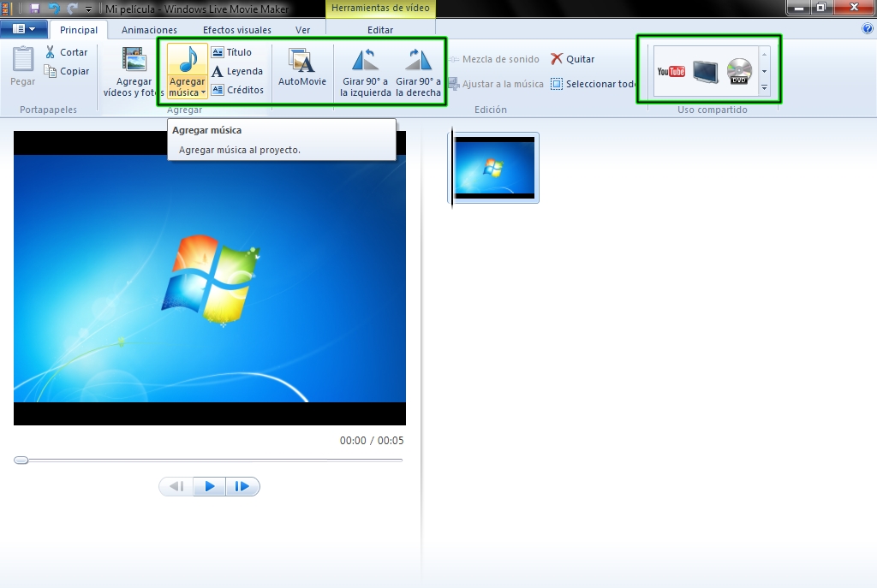Image resolution: width=877 pixels, height=588 pixels.
Task: Click Quitar red X button
Action: (573, 59)
